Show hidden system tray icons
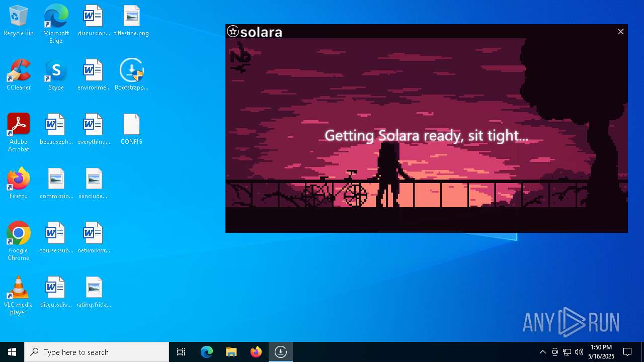 coord(542,352)
